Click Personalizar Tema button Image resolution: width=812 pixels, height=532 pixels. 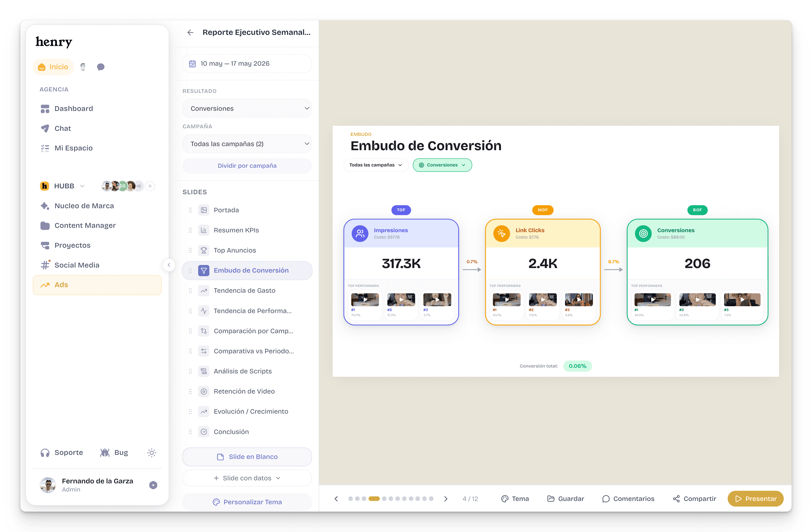(x=247, y=502)
